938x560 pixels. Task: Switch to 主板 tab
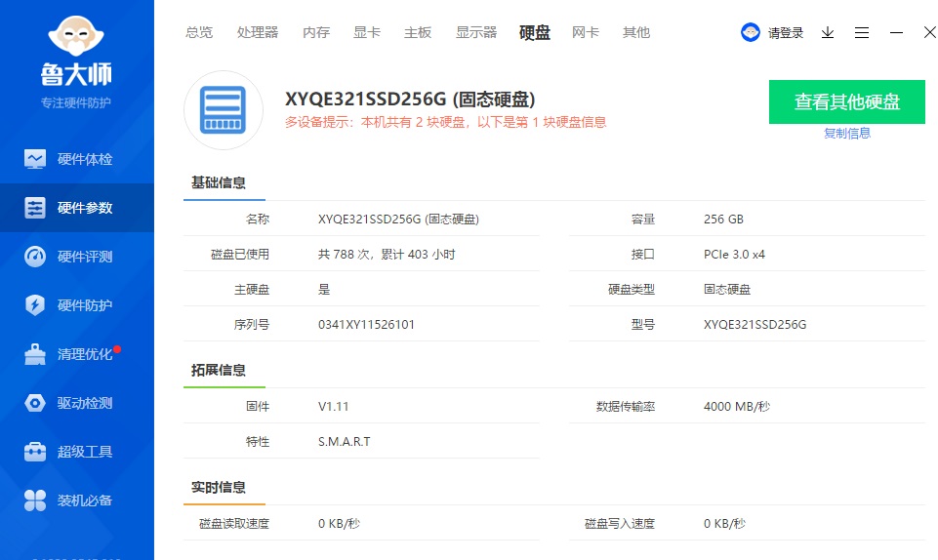click(418, 32)
